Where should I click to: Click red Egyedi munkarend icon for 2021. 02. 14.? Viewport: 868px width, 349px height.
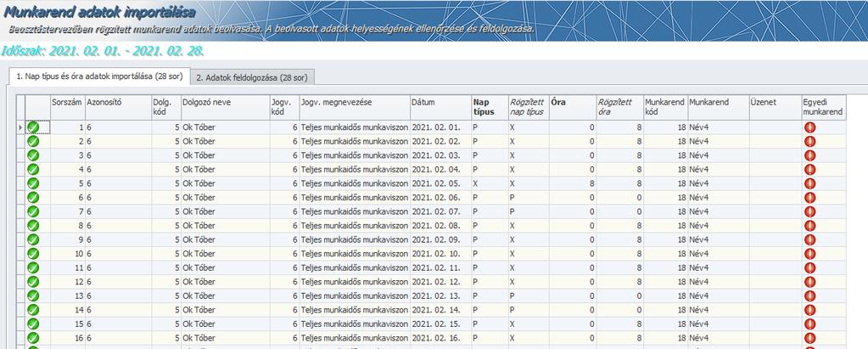[809, 310]
